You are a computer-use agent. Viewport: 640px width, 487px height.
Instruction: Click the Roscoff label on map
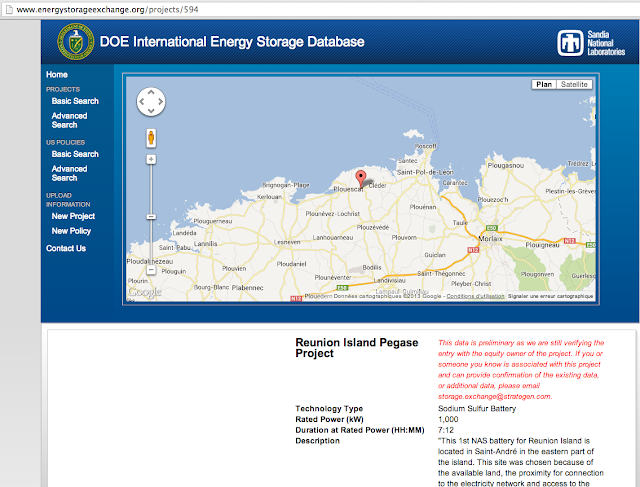coord(426,146)
